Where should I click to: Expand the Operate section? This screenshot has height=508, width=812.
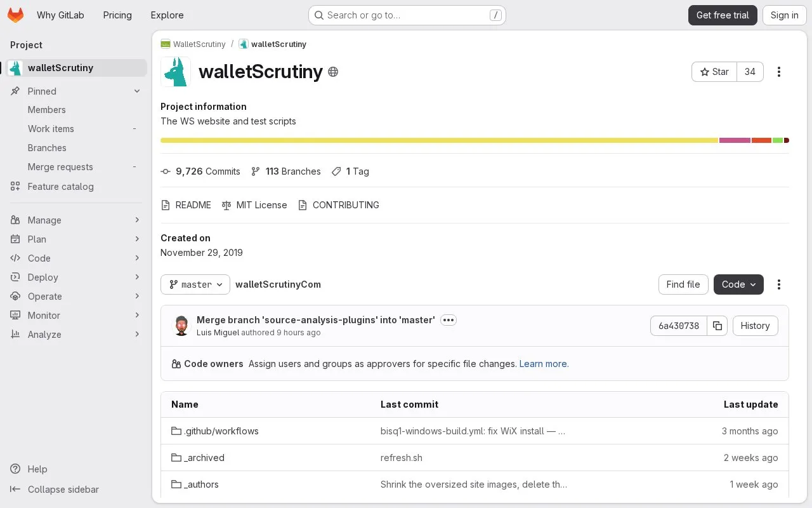76,297
